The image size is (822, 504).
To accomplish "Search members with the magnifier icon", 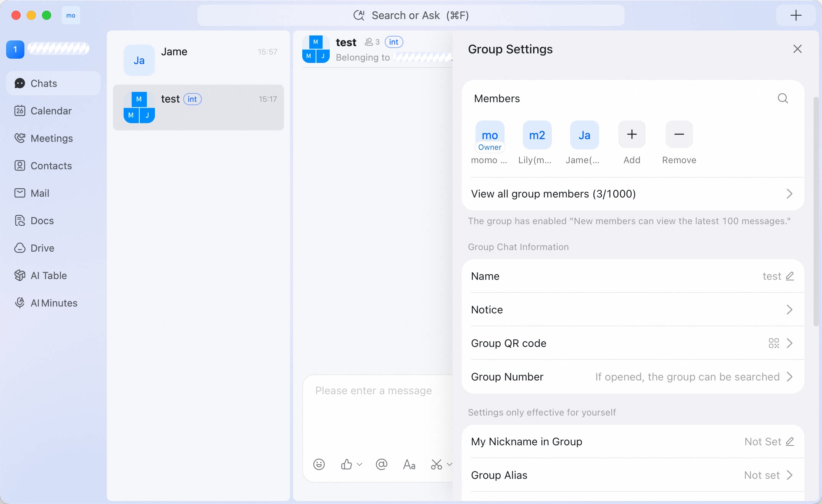I will (783, 98).
